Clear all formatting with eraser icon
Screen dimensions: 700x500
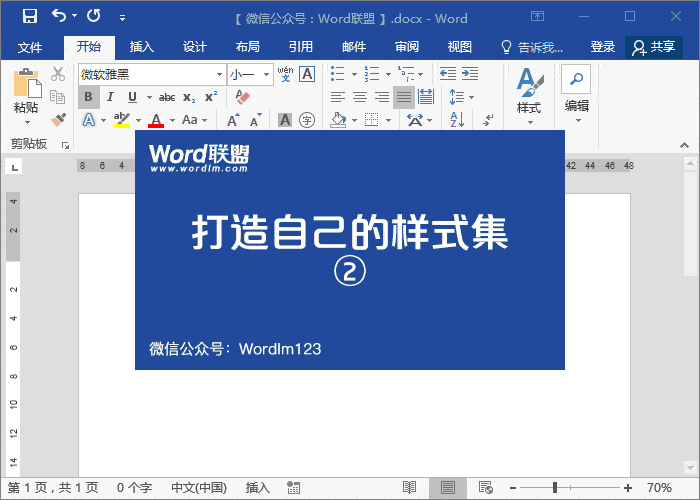[242, 97]
